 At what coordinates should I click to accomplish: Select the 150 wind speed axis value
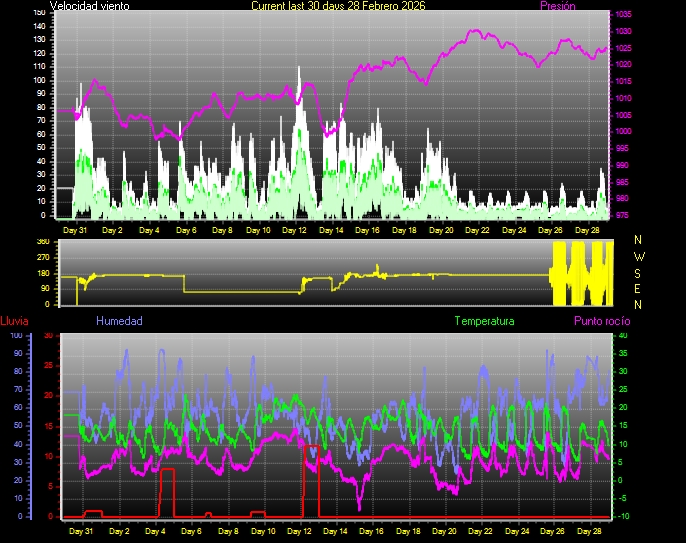(39, 14)
